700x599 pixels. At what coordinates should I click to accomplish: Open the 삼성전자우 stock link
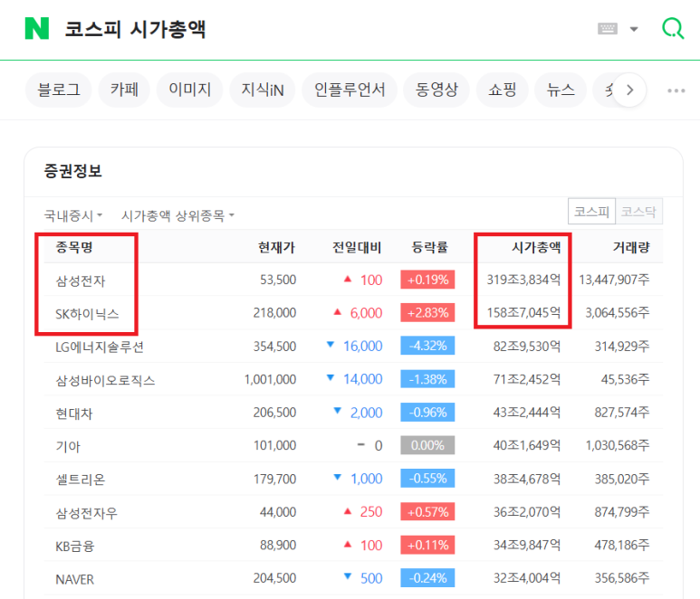(x=87, y=513)
